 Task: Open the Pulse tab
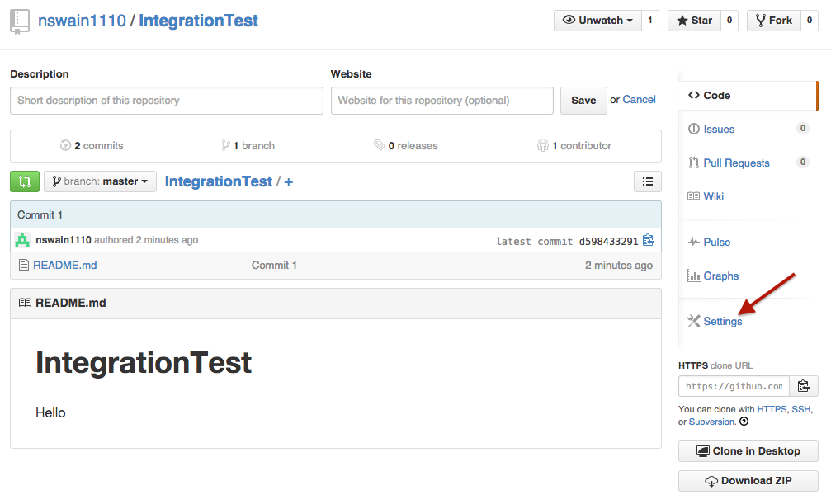tap(716, 243)
